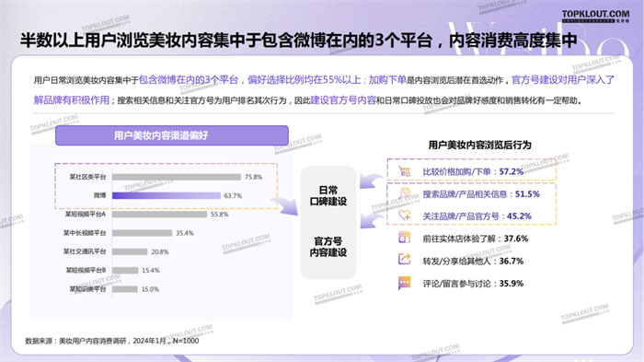The image size is (644, 362).
Task: Click the purple 微博 bar
Action: (167, 195)
